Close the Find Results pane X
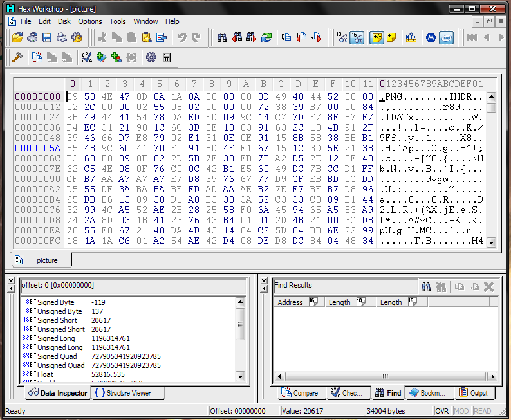 (x=265, y=280)
